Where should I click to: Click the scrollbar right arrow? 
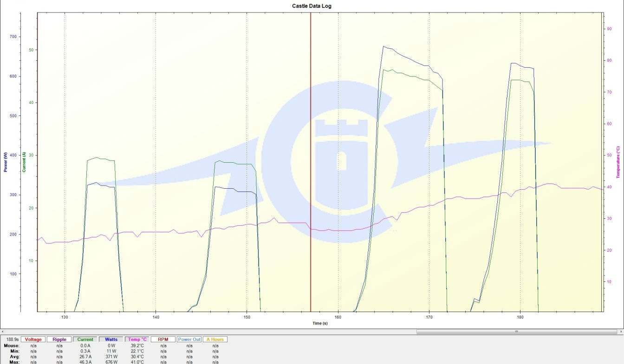point(621,332)
